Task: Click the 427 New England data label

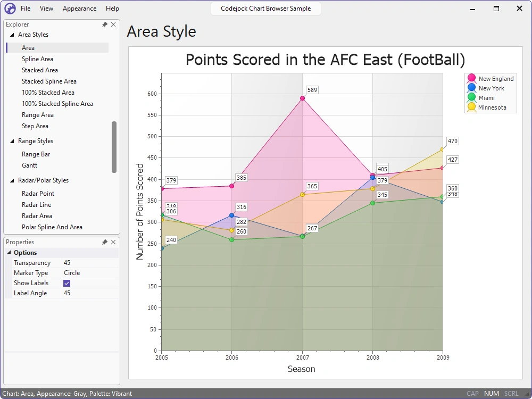Action: tap(452, 160)
